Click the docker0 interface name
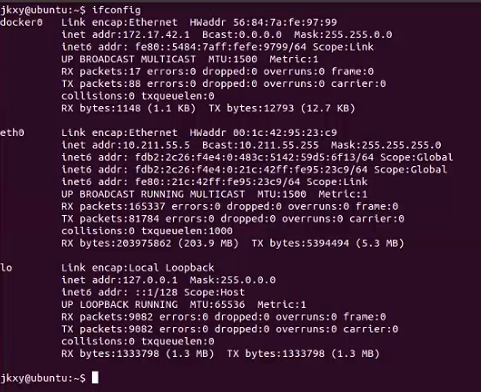 pyautogui.click(x=22, y=22)
